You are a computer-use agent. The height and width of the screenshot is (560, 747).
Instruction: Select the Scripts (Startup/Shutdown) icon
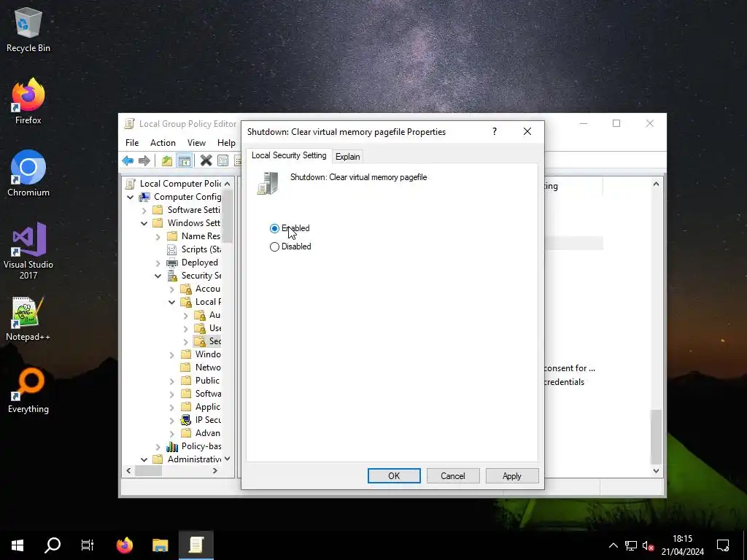(x=172, y=249)
